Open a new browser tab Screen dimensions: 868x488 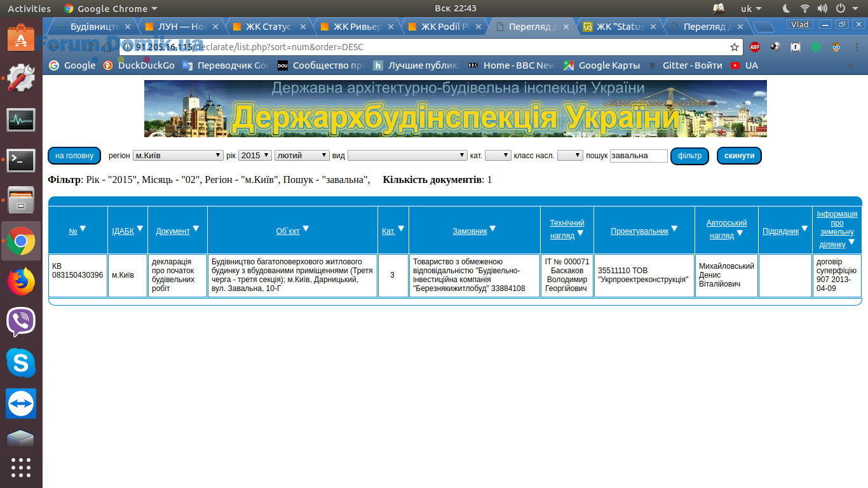764,27
